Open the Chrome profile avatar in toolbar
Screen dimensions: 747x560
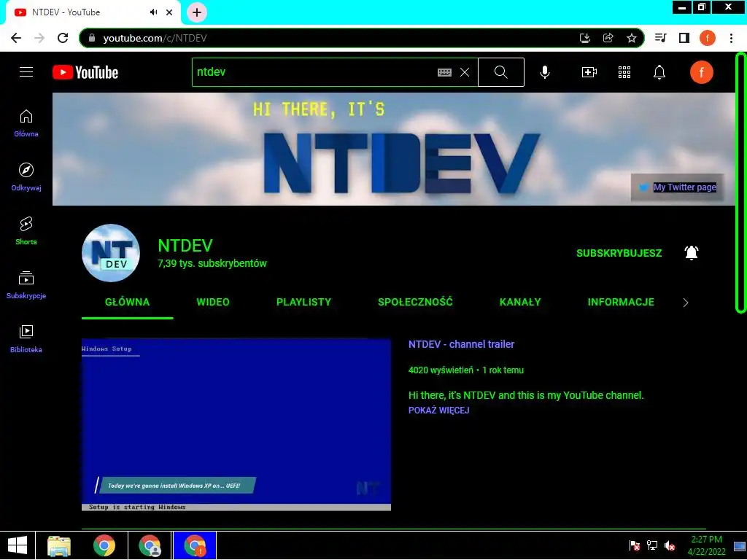coord(708,38)
